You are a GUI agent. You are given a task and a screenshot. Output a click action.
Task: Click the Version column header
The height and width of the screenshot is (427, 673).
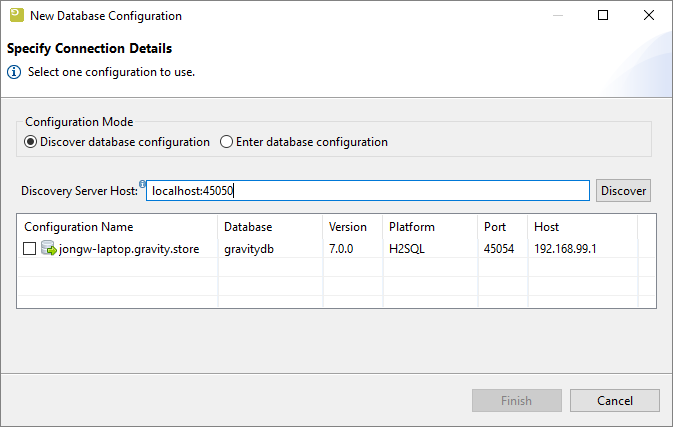coord(352,227)
